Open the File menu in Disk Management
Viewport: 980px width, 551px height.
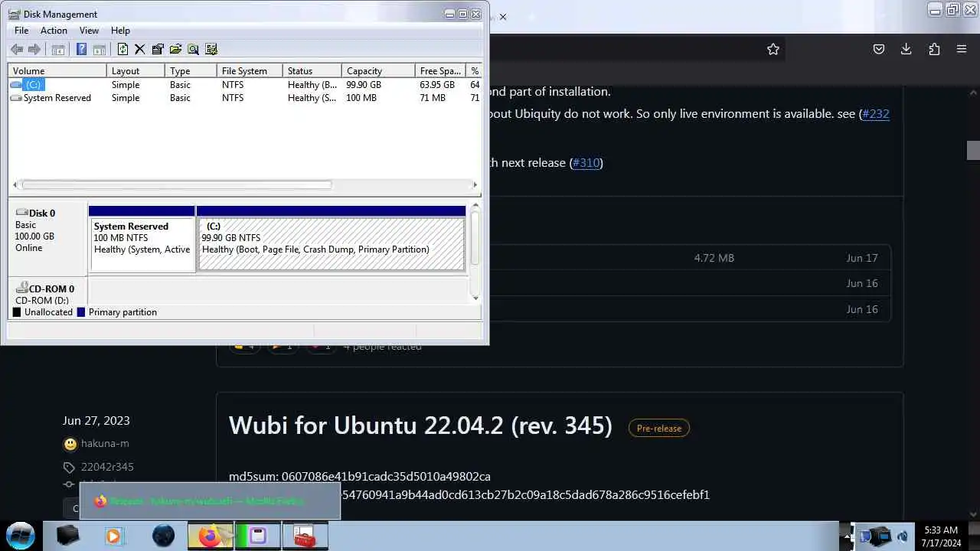tap(21, 31)
